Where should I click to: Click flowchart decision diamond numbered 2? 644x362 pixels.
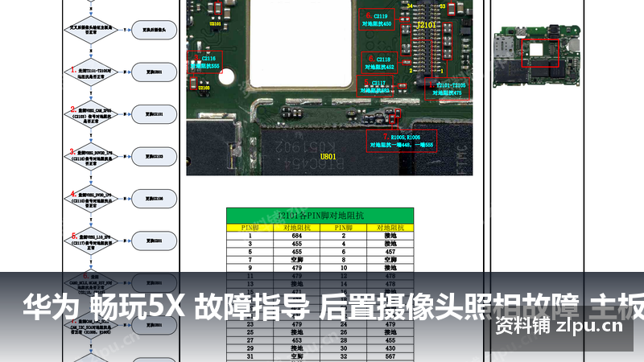pos(91,114)
